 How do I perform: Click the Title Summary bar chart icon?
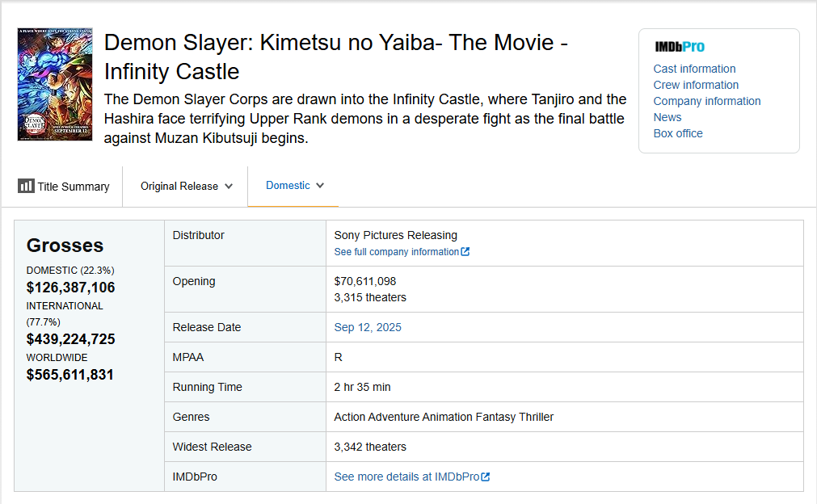click(x=26, y=187)
